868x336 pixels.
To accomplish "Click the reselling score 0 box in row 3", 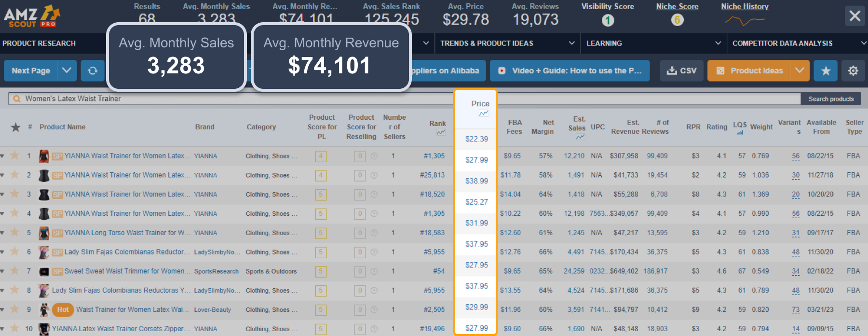I will [x=360, y=195].
